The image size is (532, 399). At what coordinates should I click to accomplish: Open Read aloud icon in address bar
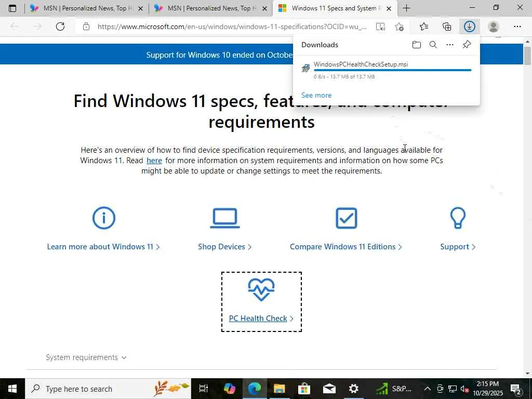pyautogui.click(x=380, y=26)
